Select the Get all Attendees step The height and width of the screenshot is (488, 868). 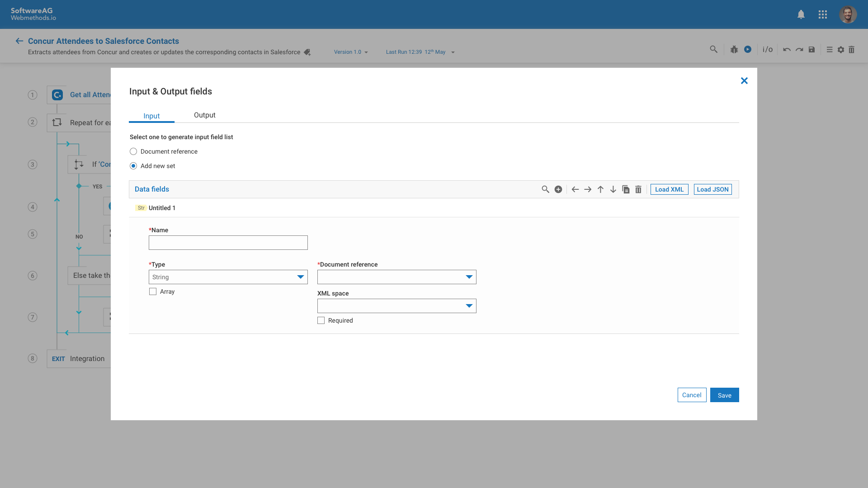[x=79, y=95]
